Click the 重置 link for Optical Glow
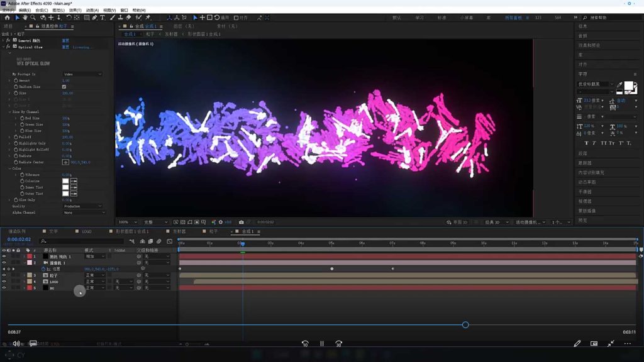The width and height of the screenshot is (644, 362). (65, 47)
